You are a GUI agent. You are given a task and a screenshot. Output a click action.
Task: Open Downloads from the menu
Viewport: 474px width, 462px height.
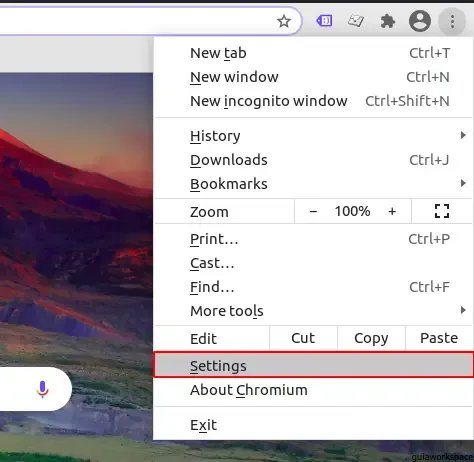click(x=313, y=160)
